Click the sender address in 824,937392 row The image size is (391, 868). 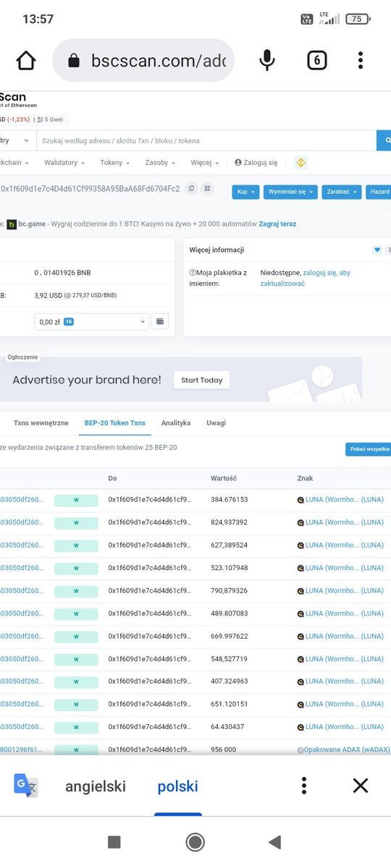click(x=22, y=522)
